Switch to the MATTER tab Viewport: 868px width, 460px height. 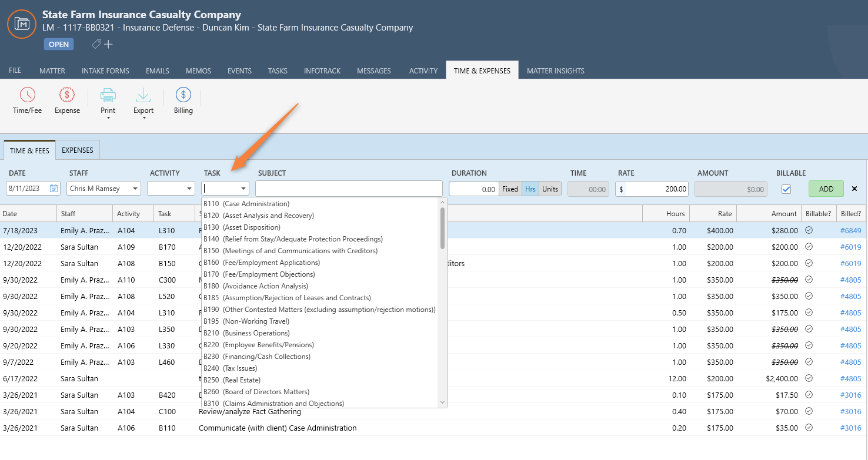[x=52, y=70]
